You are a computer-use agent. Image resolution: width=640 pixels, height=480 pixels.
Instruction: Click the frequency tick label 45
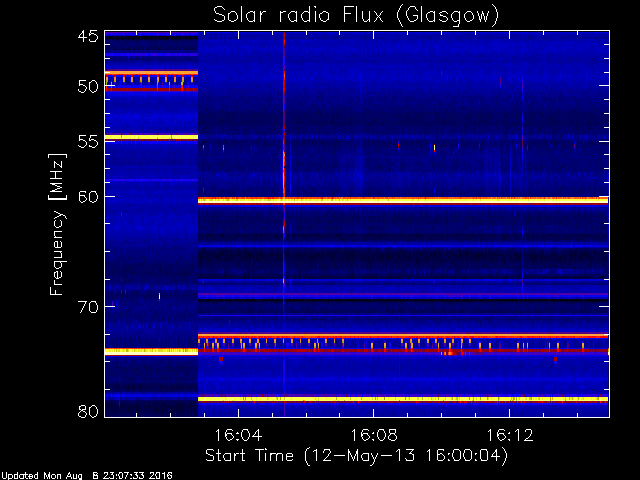pyautogui.click(x=88, y=36)
